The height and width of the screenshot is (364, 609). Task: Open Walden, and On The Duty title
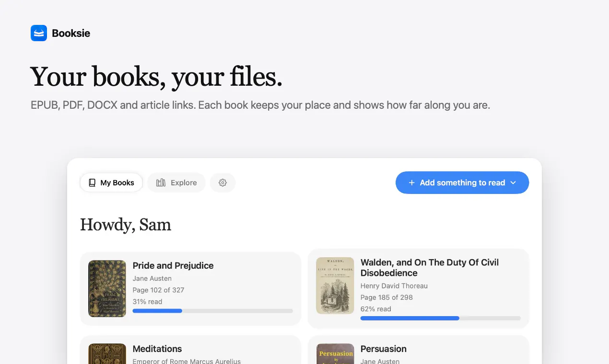click(430, 268)
